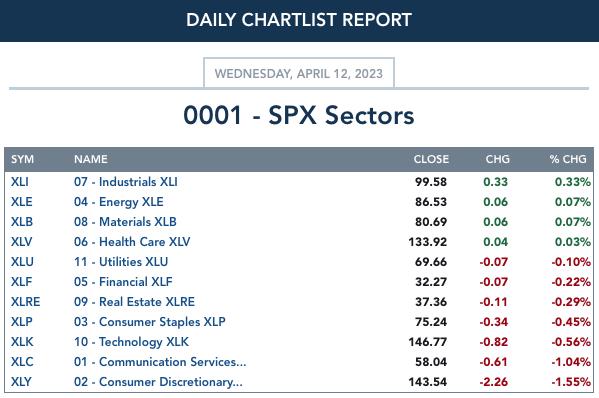The width and height of the screenshot is (599, 398).
Task: Sort by the % CHG column header
Action: pyautogui.click(x=568, y=159)
